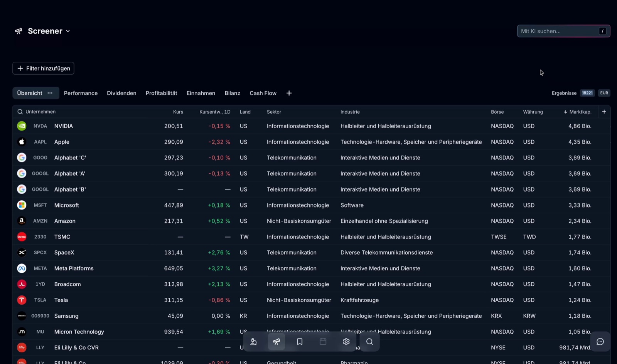
Task: Sort by Marktkap. column header
Action: tap(577, 112)
